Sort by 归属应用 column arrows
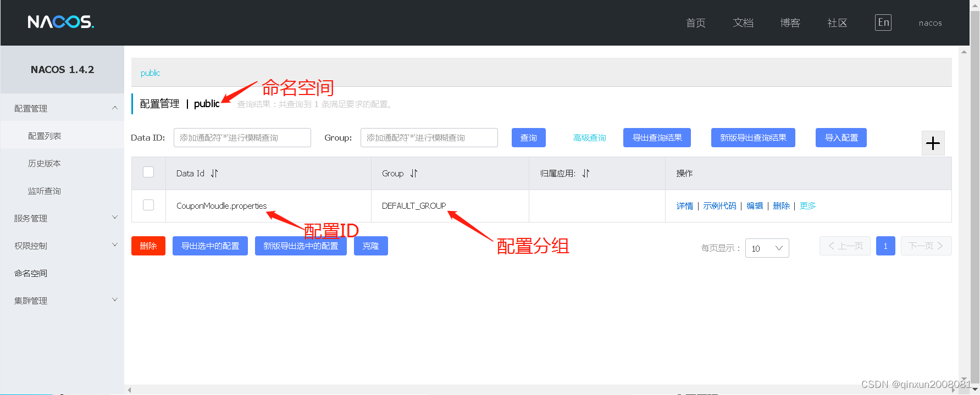Screen dimensions: 980x395 (x=586, y=174)
